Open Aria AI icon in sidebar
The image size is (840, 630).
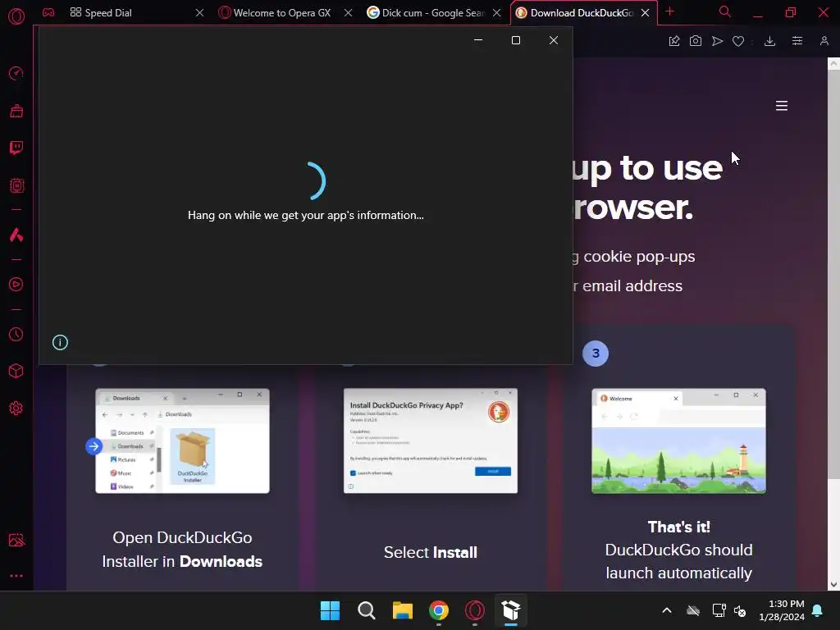[x=16, y=235]
